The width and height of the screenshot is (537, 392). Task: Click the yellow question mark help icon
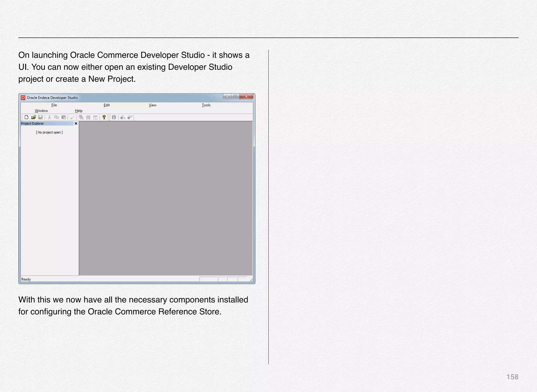pyautogui.click(x=104, y=117)
